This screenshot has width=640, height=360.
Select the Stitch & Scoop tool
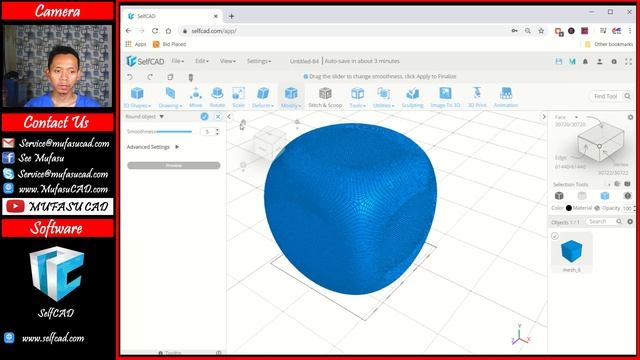click(325, 97)
